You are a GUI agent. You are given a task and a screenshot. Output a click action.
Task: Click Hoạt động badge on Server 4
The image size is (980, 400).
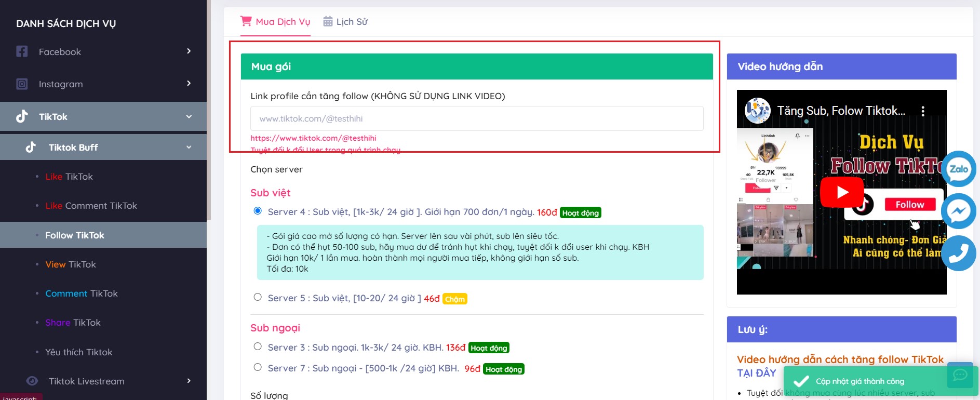581,213
